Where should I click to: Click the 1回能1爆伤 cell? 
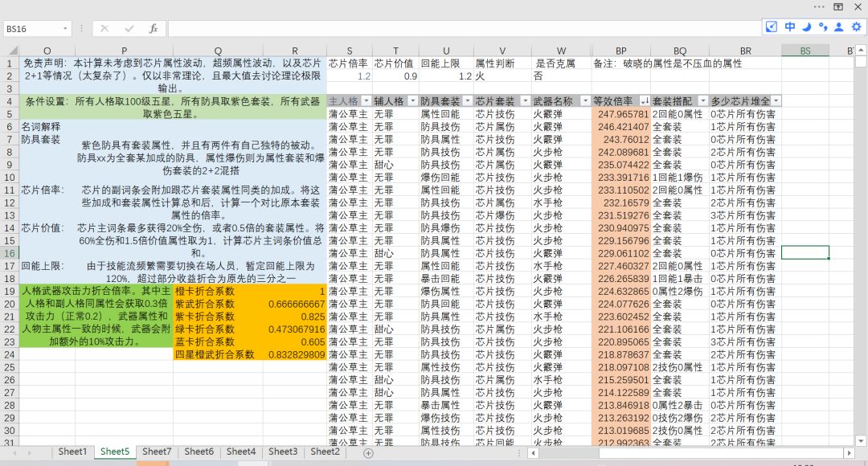tap(680, 177)
